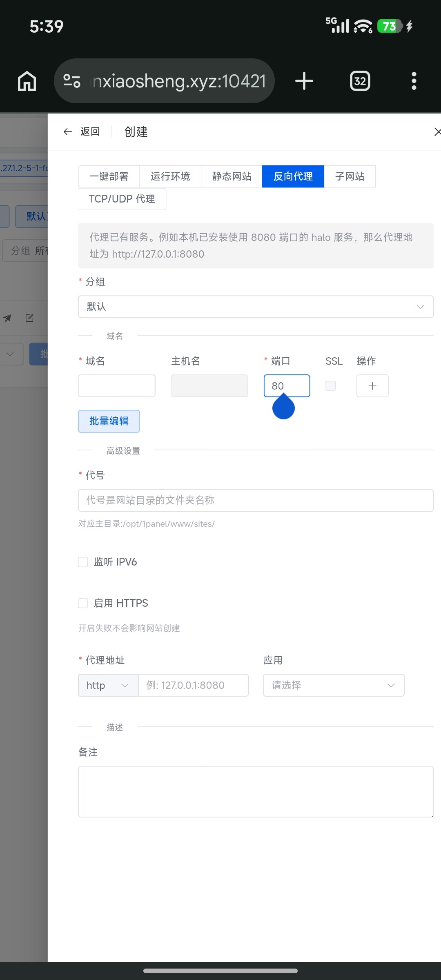This screenshot has height=980, width=441.
Task: Expand the 分组 dropdown showing 默认
Action: coord(256,307)
